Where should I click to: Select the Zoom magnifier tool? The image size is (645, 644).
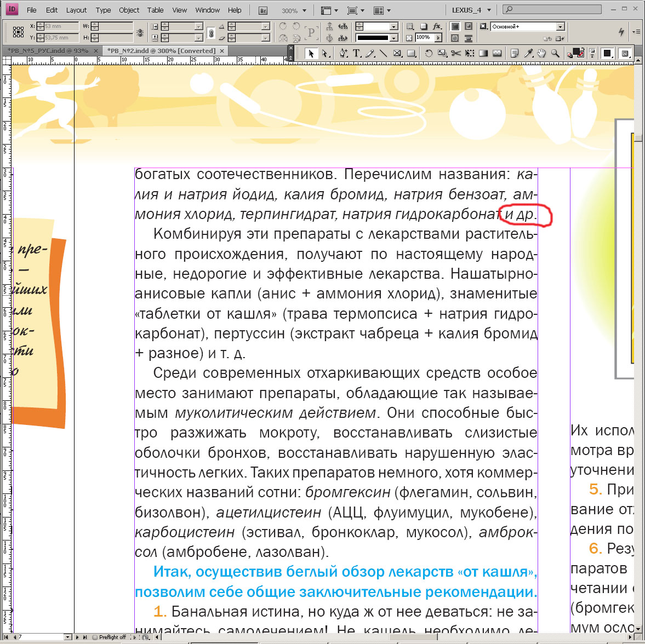(555, 53)
